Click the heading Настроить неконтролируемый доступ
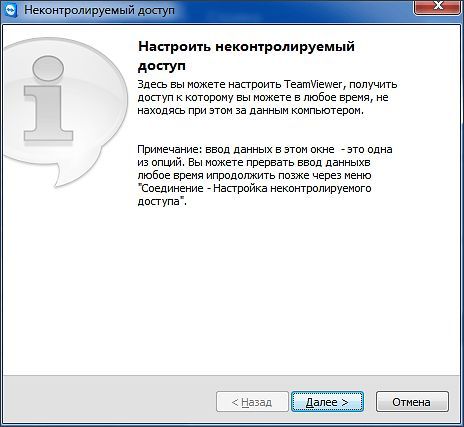464x427 pixels. click(246, 56)
